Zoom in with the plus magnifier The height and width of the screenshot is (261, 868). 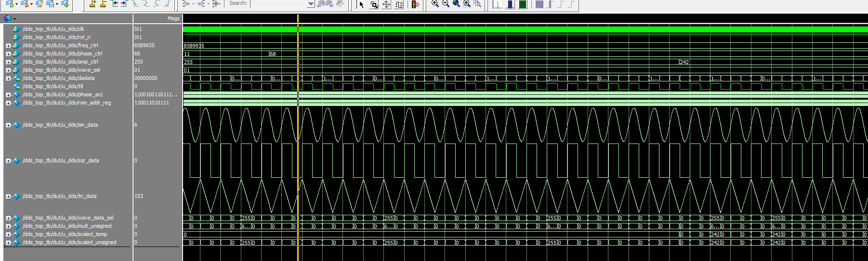435,4
